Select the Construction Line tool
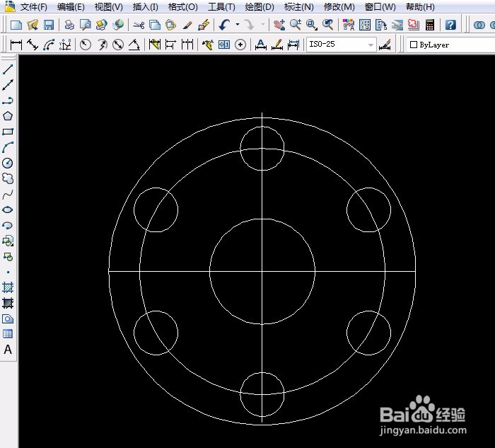 pos(8,85)
